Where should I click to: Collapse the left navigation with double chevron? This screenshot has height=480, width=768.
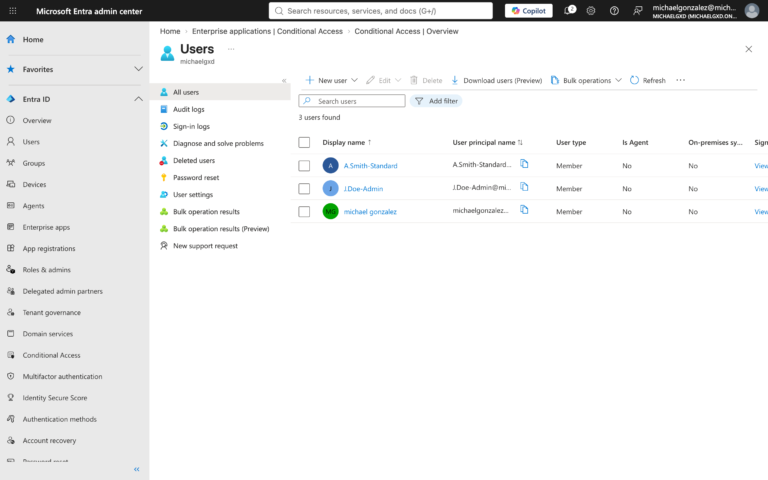137,469
